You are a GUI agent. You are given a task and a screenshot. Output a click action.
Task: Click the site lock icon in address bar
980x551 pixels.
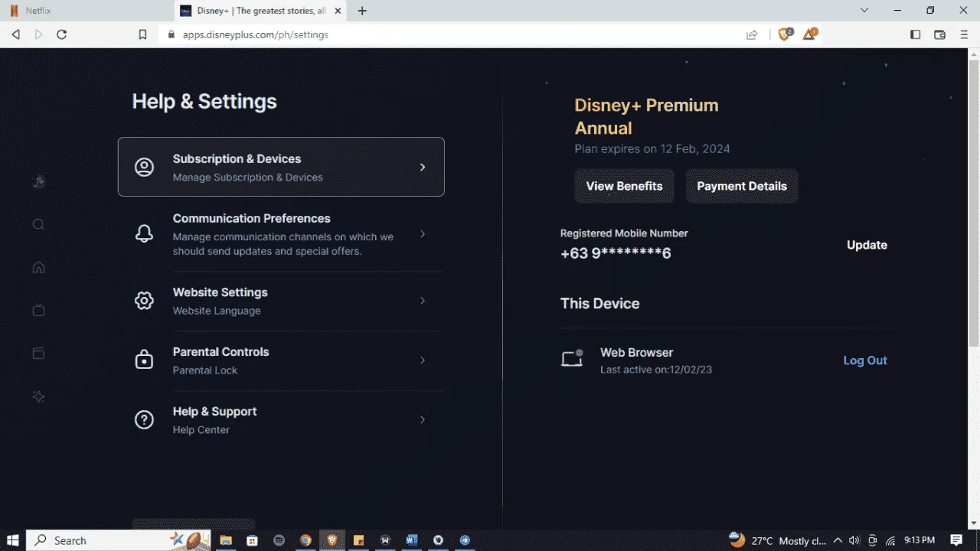click(x=170, y=34)
